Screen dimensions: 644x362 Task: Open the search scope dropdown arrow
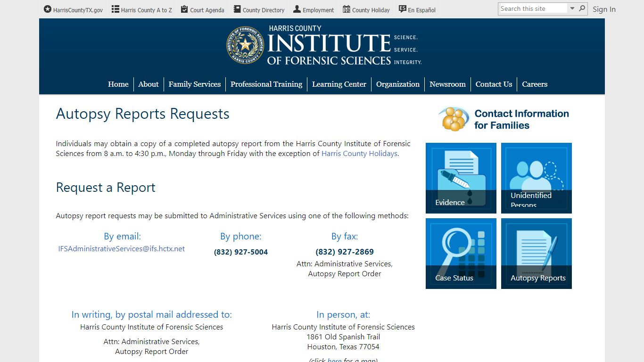pyautogui.click(x=572, y=8)
